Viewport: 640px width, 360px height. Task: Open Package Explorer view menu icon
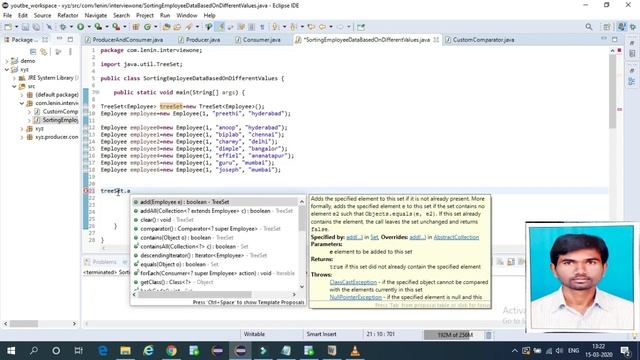(x=70, y=51)
